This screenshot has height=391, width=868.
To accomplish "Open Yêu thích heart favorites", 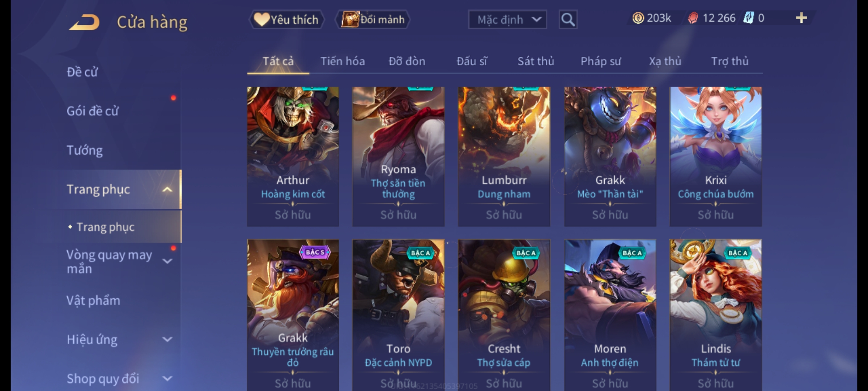I will 286,20.
